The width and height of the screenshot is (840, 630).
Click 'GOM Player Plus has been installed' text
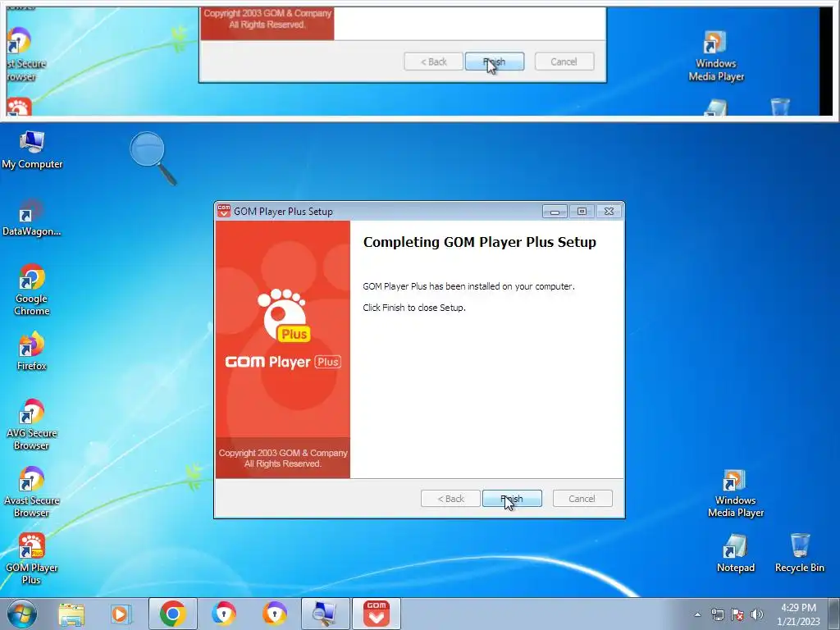468,286
